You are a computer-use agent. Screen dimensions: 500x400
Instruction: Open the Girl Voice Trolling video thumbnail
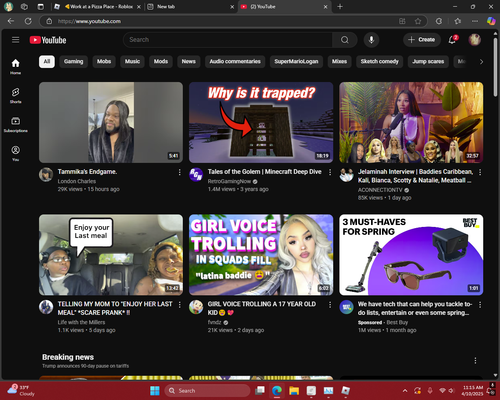point(261,255)
